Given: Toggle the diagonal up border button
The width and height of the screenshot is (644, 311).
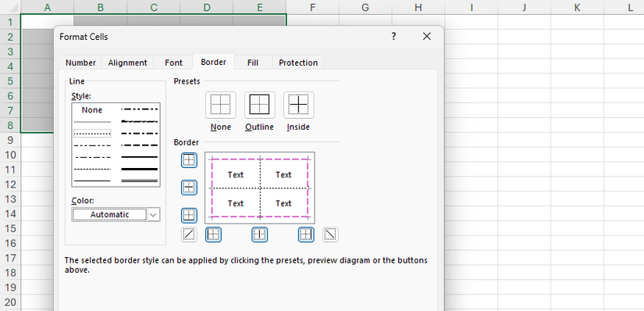Looking at the screenshot, I should click(x=189, y=234).
